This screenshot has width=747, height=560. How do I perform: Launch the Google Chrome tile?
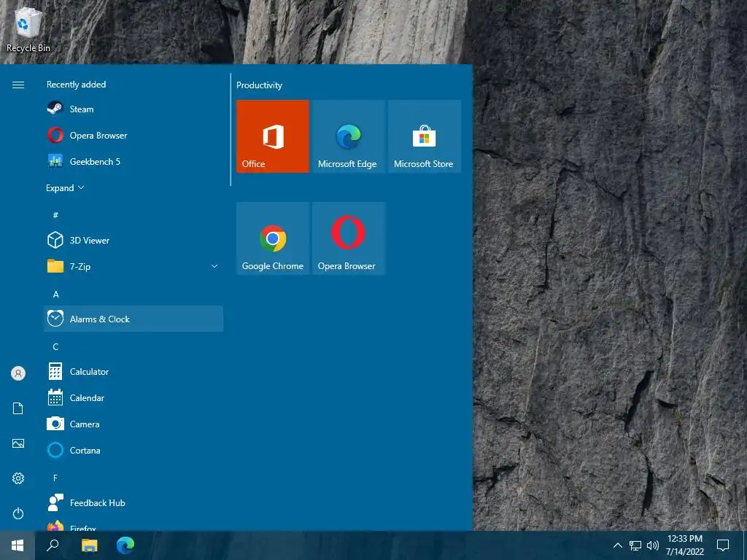coord(273,238)
